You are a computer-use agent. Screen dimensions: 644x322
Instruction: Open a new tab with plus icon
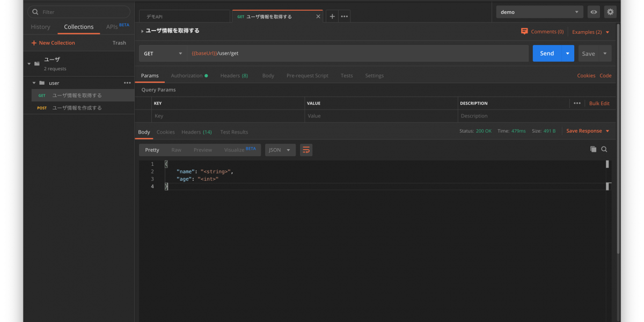(x=332, y=17)
